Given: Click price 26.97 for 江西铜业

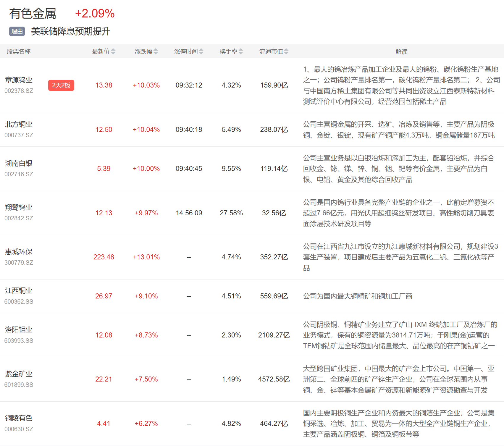Looking at the screenshot, I should point(104,296).
